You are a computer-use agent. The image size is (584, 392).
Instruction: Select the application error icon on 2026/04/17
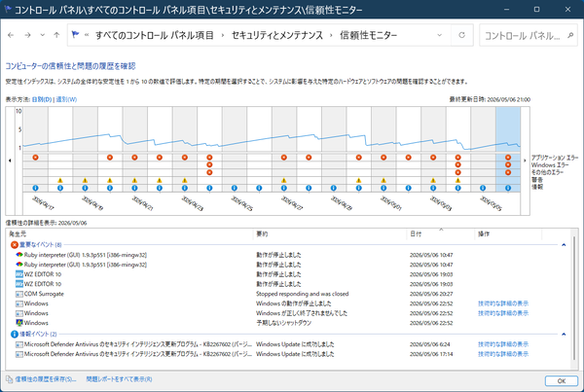pyautogui.click(x=35, y=158)
